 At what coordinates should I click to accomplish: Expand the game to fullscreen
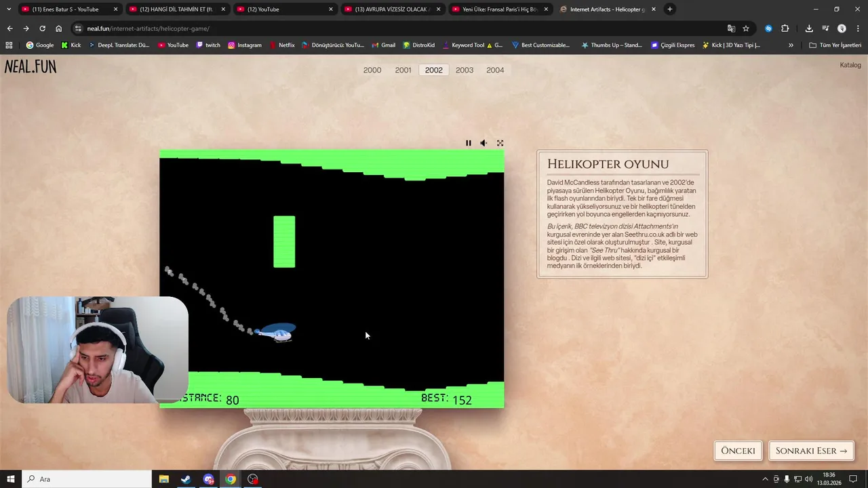(500, 143)
